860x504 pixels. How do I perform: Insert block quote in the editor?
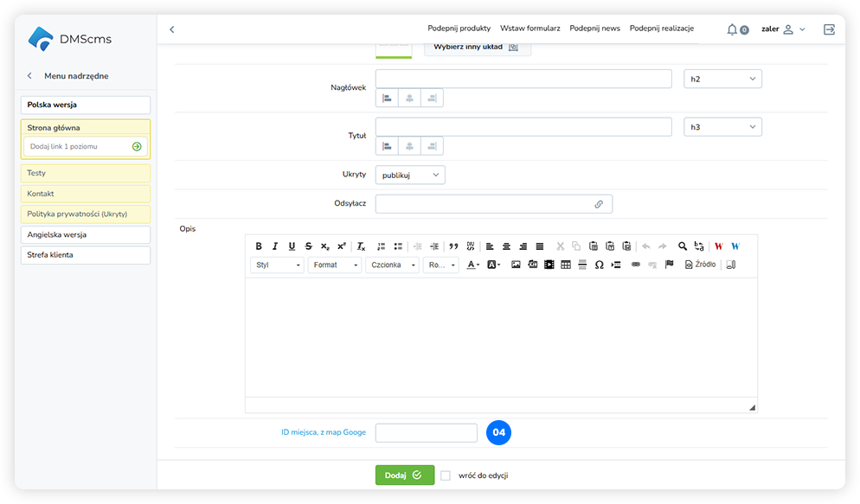(x=453, y=246)
